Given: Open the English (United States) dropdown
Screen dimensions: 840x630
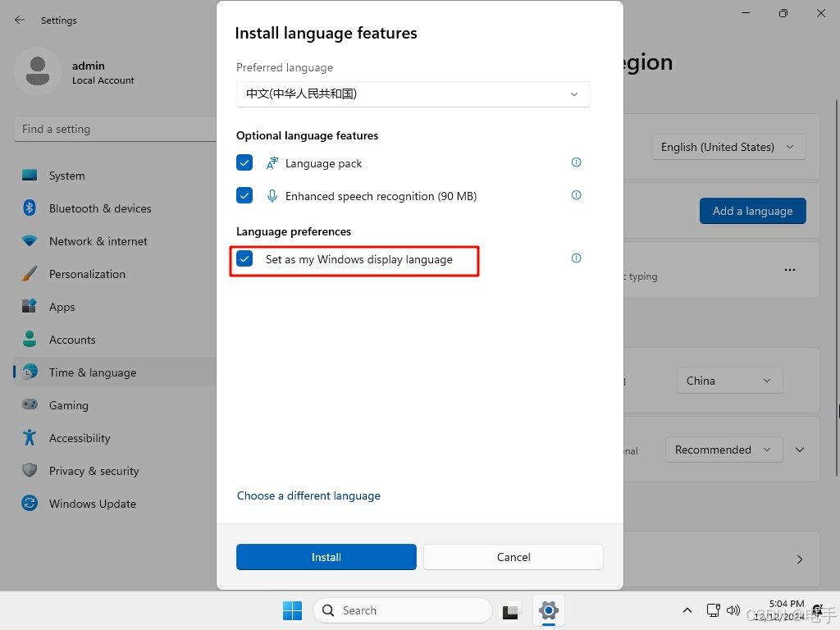Looking at the screenshot, I should pyautogui.click(x=728, y=147).
